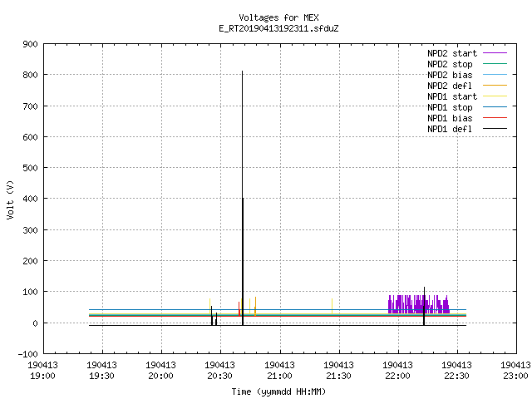Image resolution: width=532 pixels, height=399 pixels.
Task: Click the yellow NPD1 start legend line
Action: pyautogui.click(x=495, y=96)
